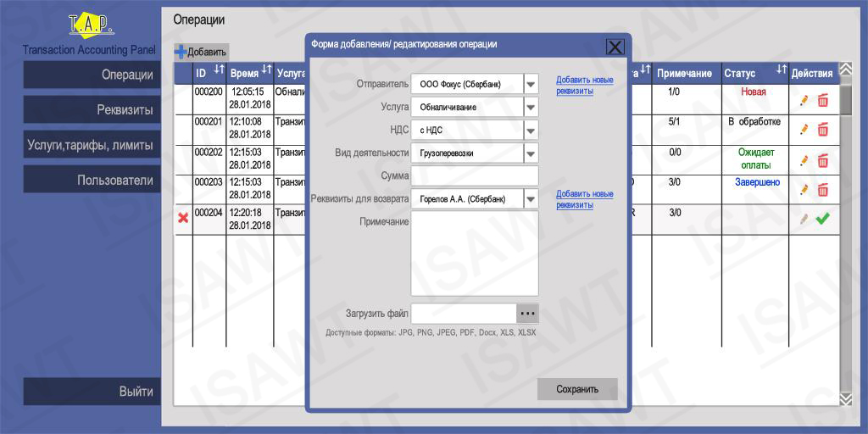Sort the table by the Время column arrows
This screenshot has height=434, width=868.
click(x=267, y=70)
